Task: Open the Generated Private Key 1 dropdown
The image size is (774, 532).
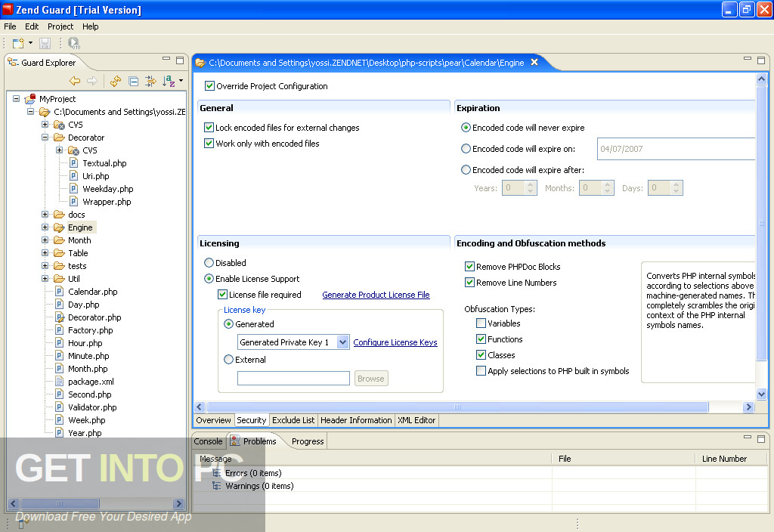Action: [342, 342]
